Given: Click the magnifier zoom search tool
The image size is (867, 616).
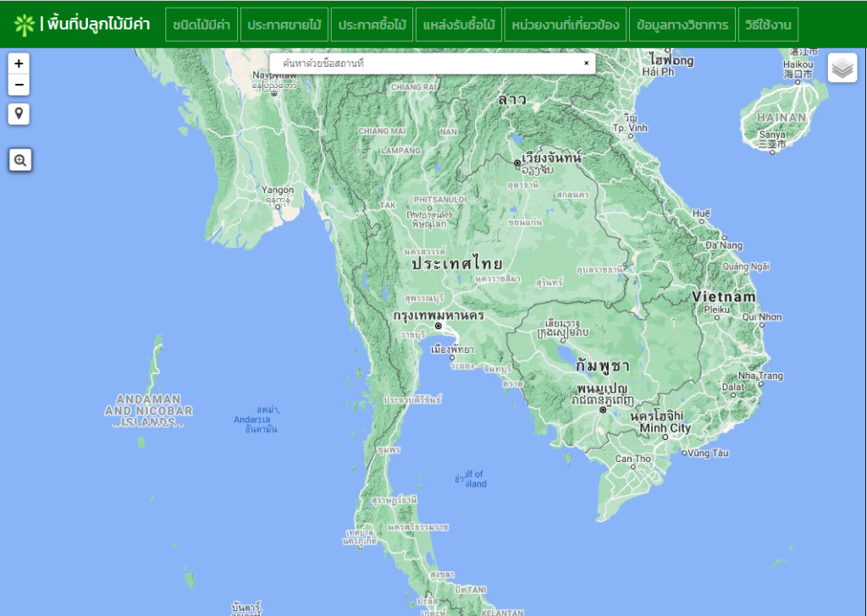Looking at the screenshot, I should [20, 159].
